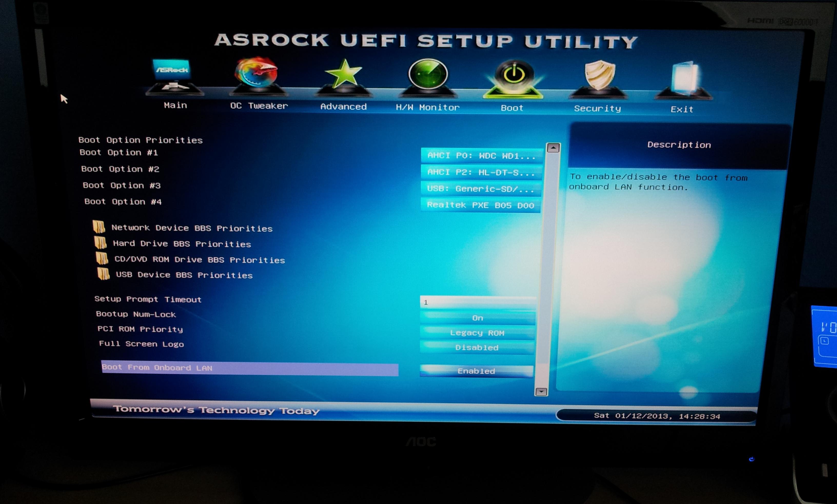This screenshot has height=504, width=837.
Task: Switch to the Security tab label
Action: click(x=597, y=109)
